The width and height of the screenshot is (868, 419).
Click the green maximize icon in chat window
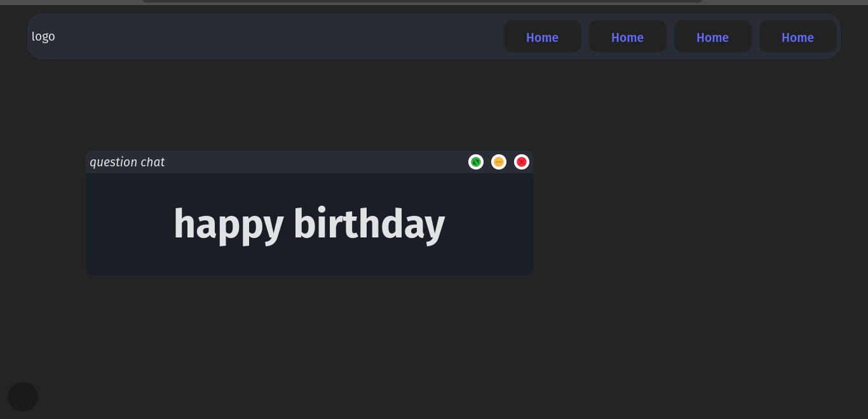point(476,162)
